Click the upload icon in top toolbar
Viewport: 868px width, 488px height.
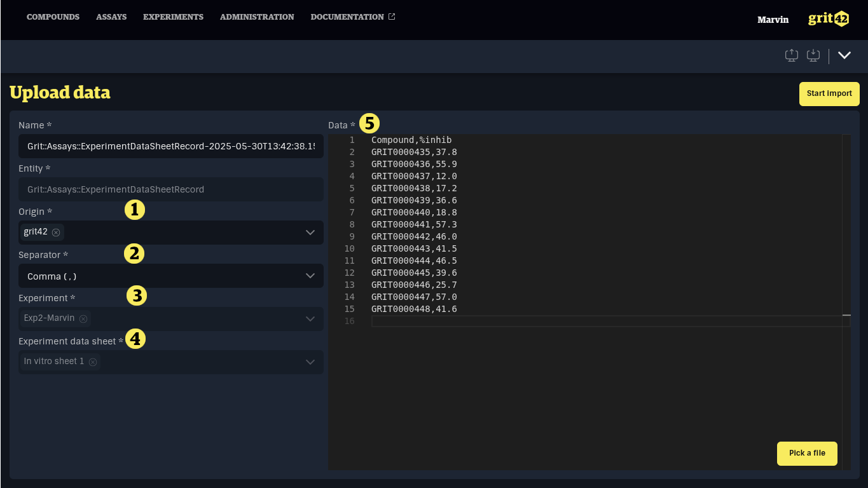click(792, 55)
